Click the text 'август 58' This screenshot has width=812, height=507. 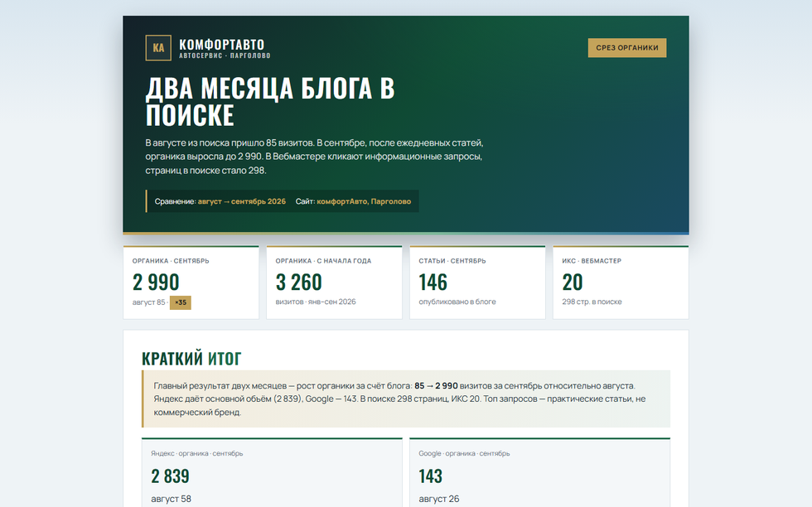[171, 500]
